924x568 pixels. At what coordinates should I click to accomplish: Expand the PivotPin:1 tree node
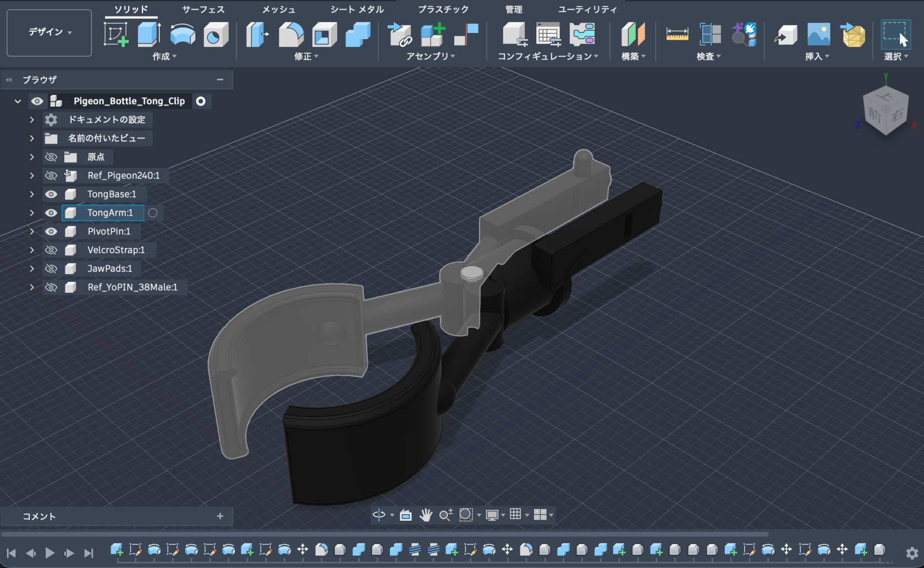click(32, 232)
